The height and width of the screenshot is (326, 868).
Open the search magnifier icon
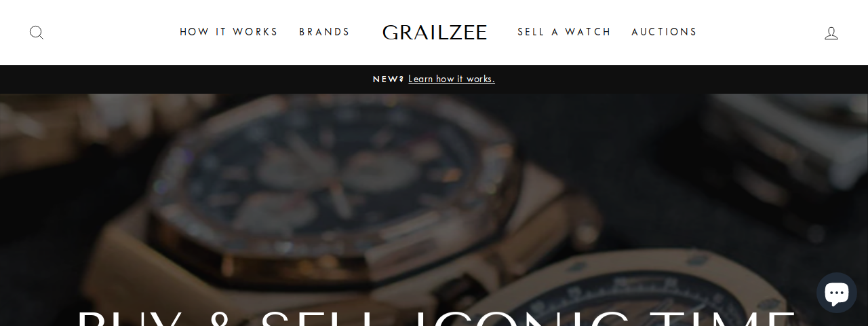tap(37, 33)
